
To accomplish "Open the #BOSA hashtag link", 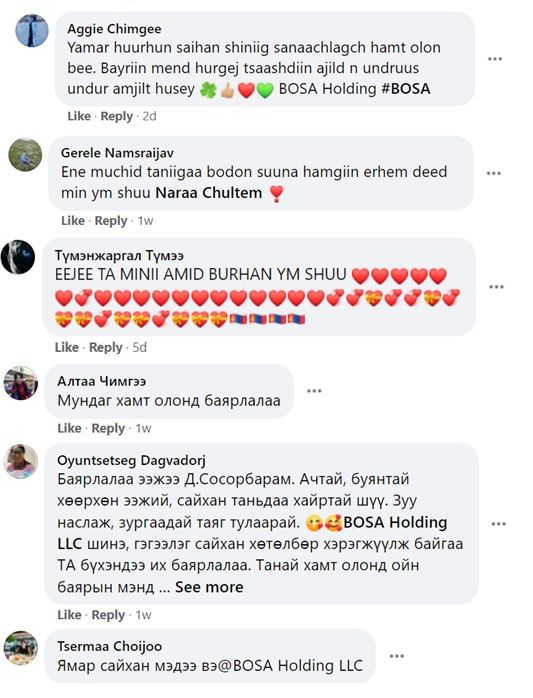I will pos(406,89).
